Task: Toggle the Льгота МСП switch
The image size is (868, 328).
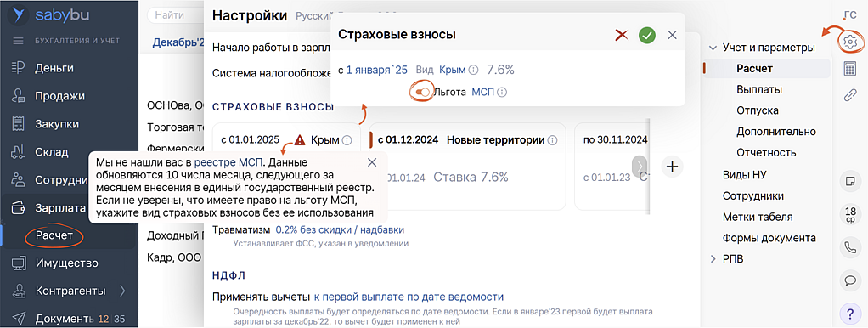Action: tap(421, 93)
